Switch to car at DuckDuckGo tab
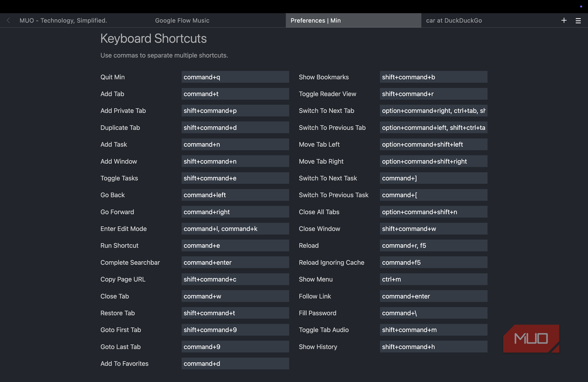This screenshot has height=382, width=588. point(489,20)
